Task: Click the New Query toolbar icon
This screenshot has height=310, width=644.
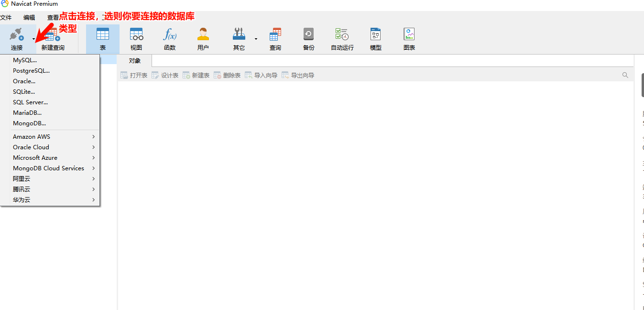Action: coord(53,34)
